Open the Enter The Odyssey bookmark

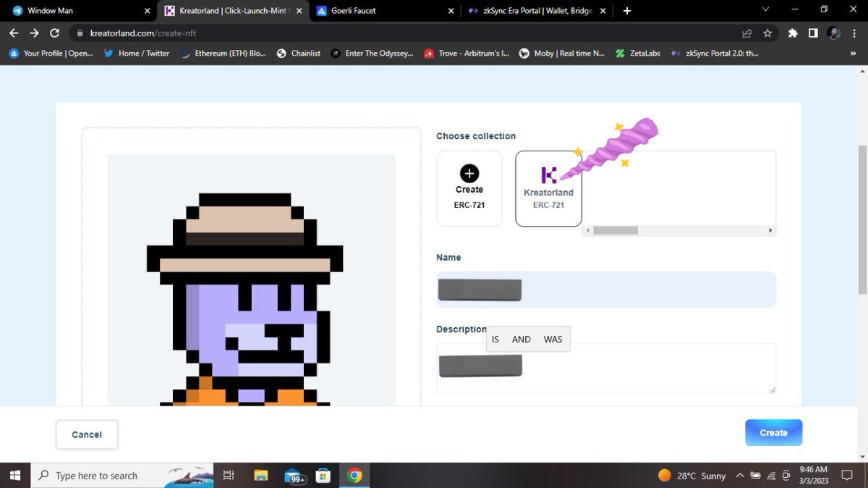(373, 53)
